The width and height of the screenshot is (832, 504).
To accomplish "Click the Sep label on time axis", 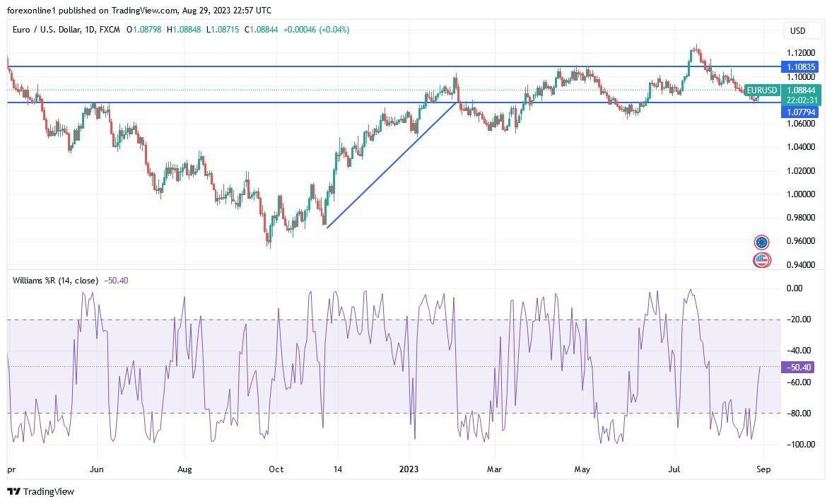I will 763,469.
